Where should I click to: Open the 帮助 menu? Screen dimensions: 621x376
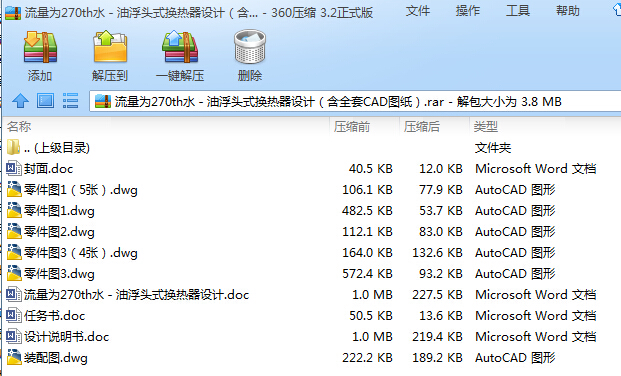tap(568, 11)
